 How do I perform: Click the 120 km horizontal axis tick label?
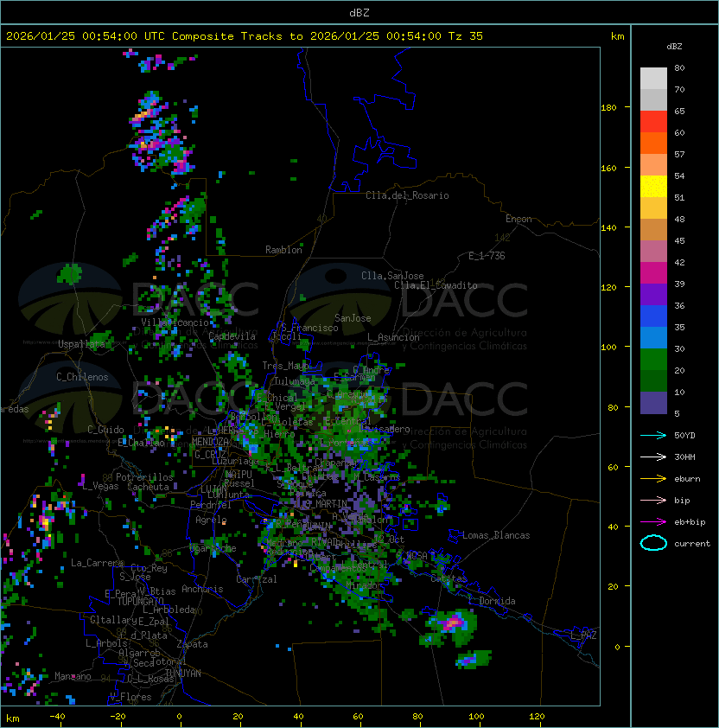pyautogui.click(x=537, y=717)
